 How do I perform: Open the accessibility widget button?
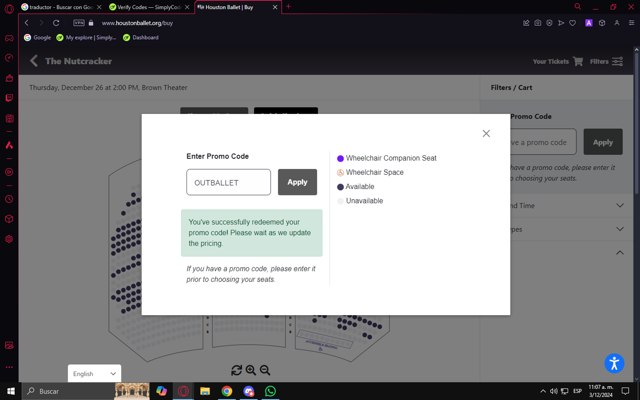tap(614, 363)
